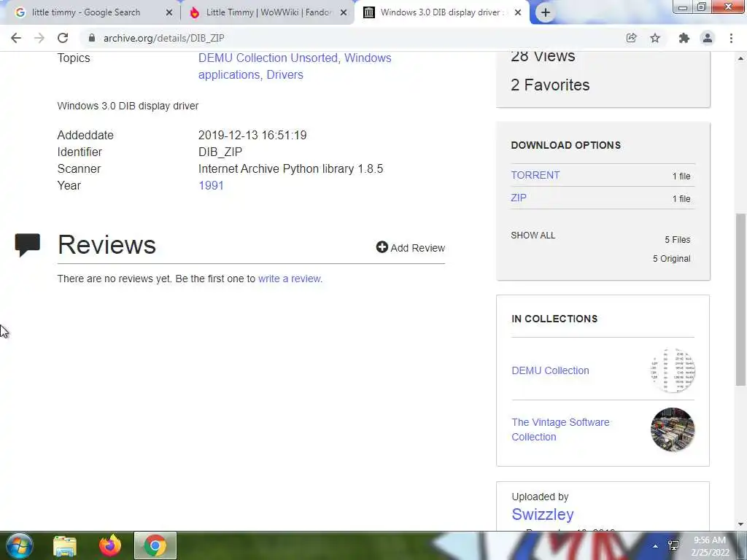Close the little timmy Google Search tab
Viewport: 747px width, 560px height.
click(x=169, y=13)
